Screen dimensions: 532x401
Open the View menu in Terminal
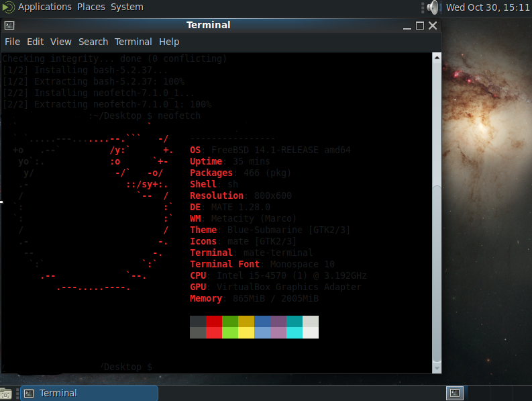click(x=61, y=42)
